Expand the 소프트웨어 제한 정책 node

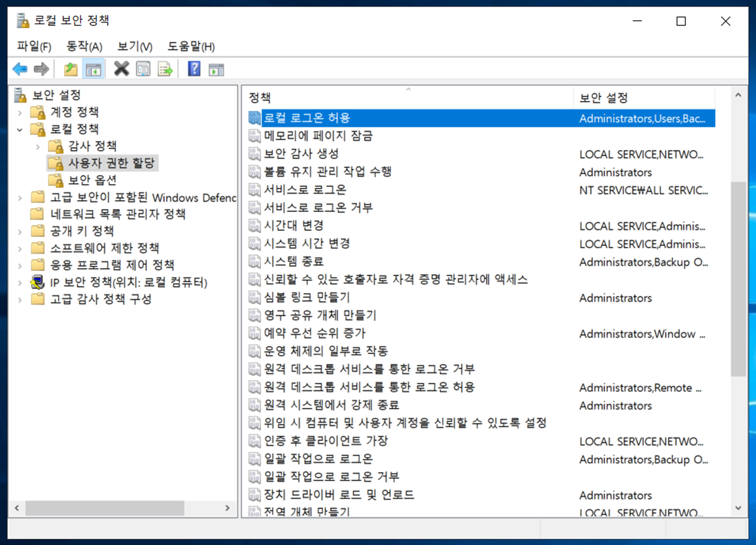(20, 249)
